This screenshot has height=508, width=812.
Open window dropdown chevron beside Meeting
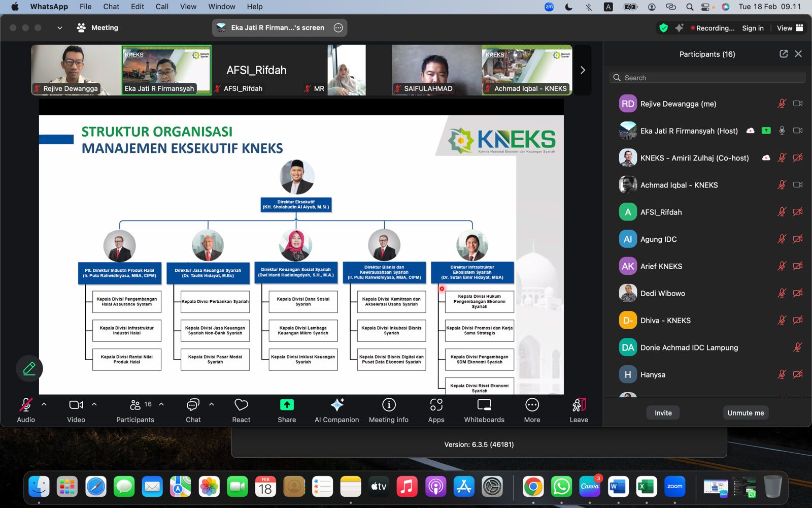click(60, 28)
